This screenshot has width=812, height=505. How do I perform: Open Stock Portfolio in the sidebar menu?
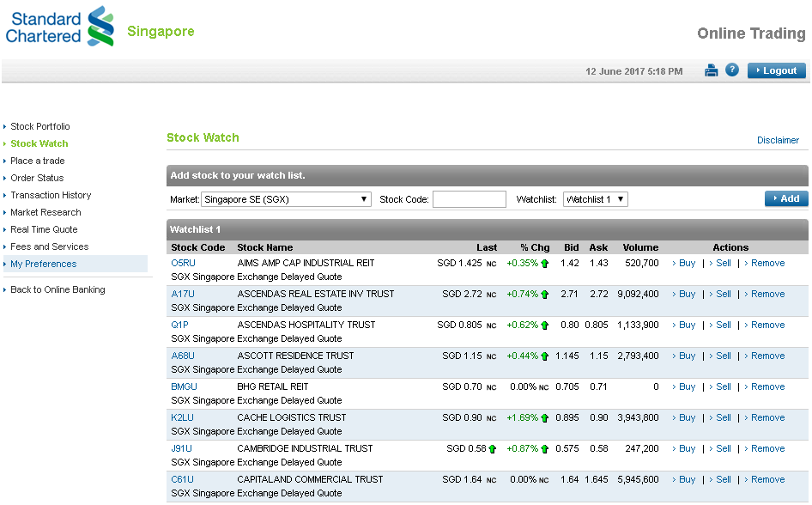[40, 126]
